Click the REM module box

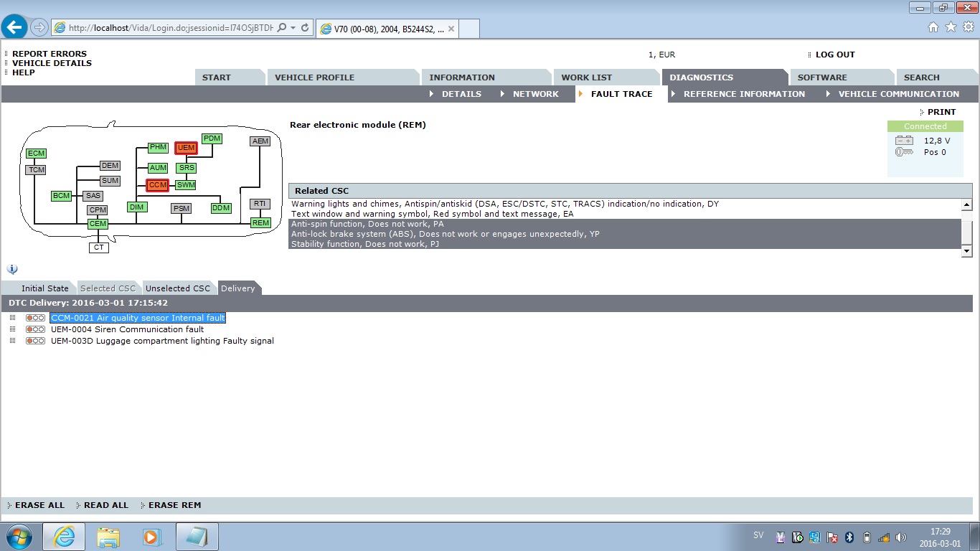tap(260, 223)
